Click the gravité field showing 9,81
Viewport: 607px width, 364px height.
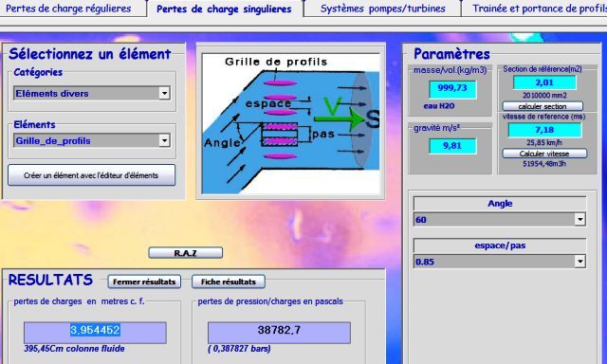(x=452, y=146)
